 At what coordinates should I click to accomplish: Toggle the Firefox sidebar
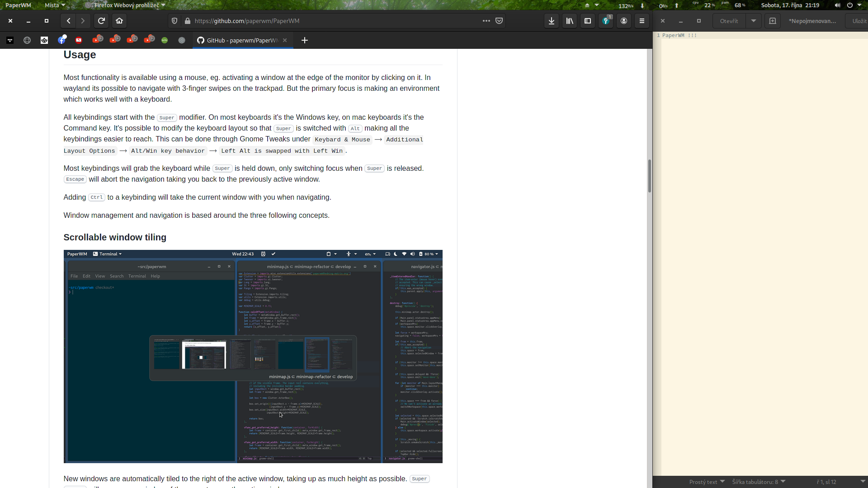pos(588,21)
